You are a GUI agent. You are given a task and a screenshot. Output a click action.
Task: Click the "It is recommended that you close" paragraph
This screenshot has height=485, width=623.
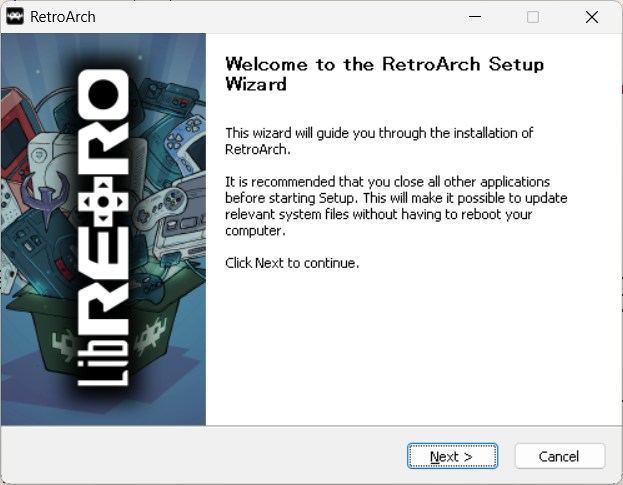point(396,206)
